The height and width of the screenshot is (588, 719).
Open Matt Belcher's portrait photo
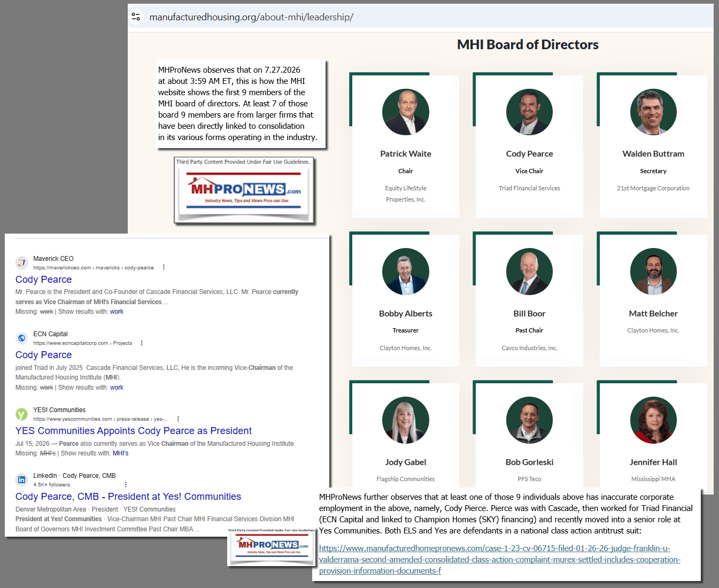coord(653,272)
